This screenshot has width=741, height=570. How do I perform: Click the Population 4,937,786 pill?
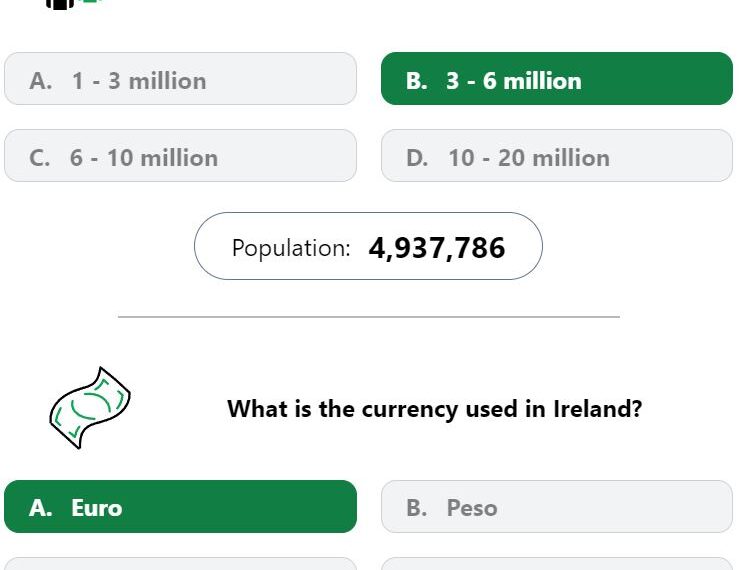click(368, 246)
